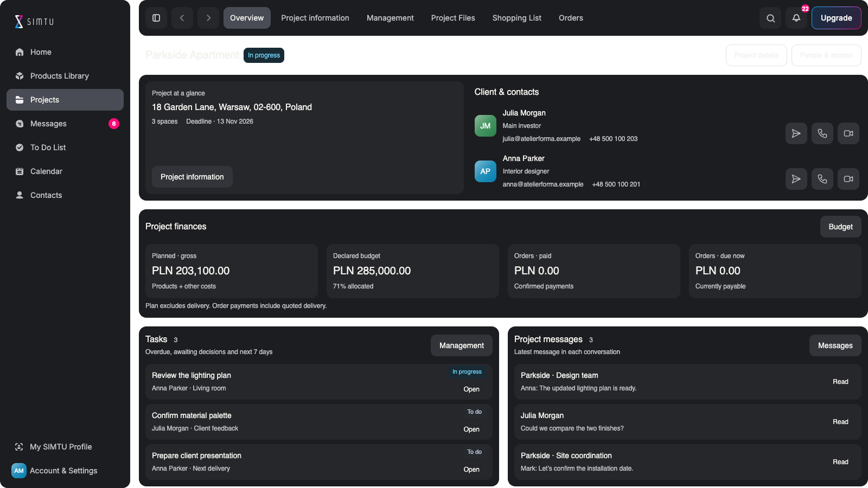Screen dimensions: 868x488
Task: Click the Deadline 13 Nov 2026 text
Action: [x=220, y=121]
